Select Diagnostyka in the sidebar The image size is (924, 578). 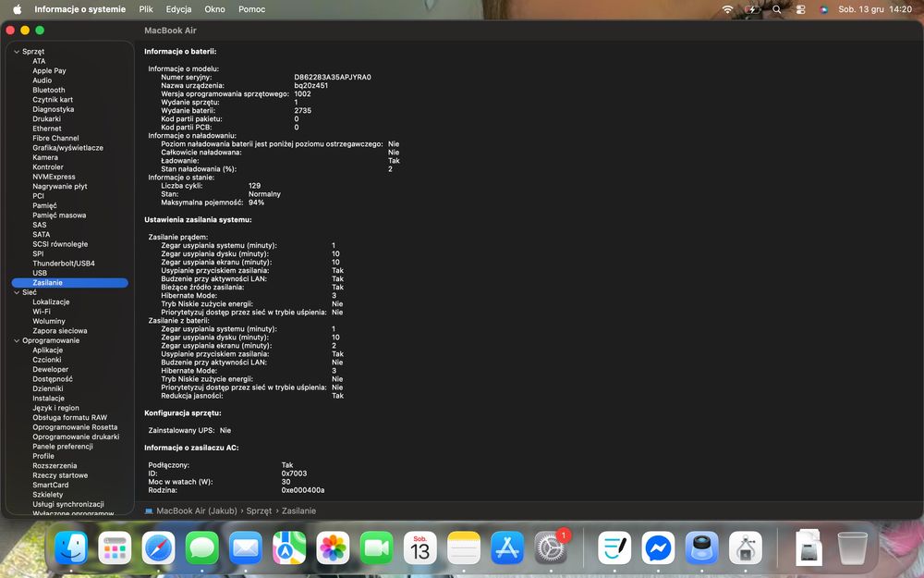point(53,109)
